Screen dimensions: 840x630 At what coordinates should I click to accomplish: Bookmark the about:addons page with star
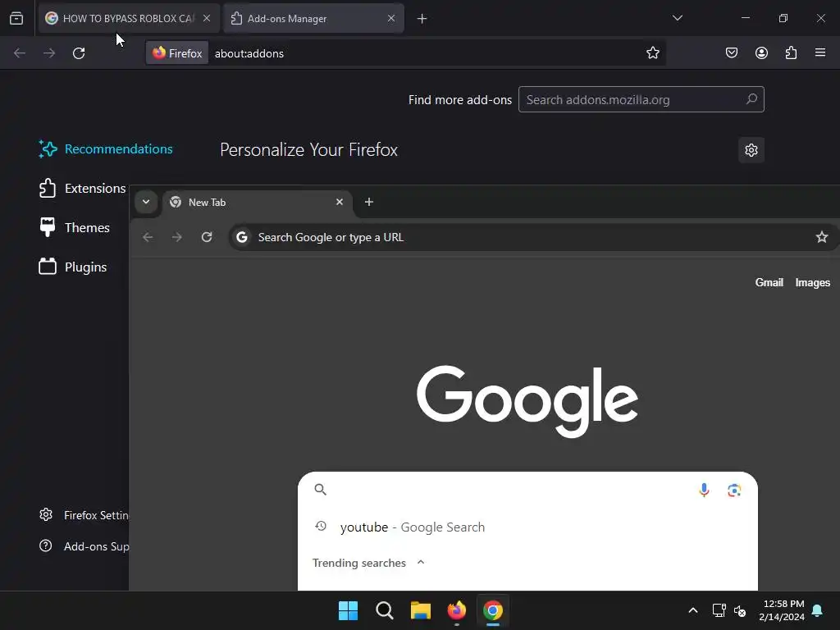[x=652, y=53]
